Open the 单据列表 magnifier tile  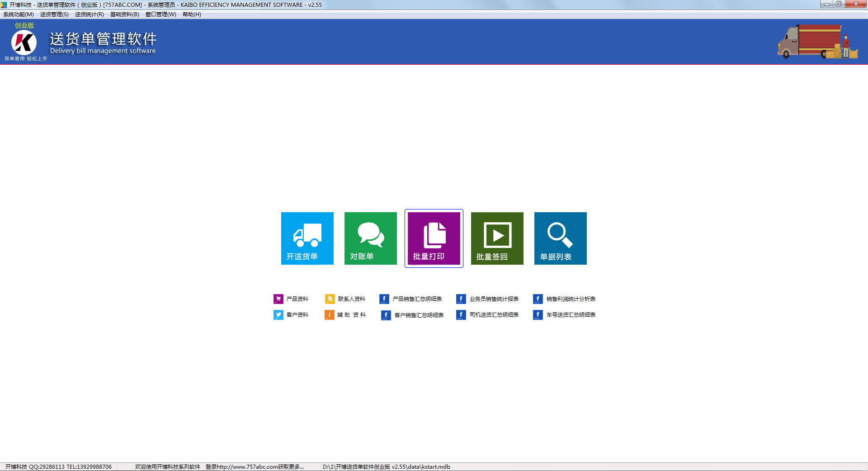[x=561, y=238]
